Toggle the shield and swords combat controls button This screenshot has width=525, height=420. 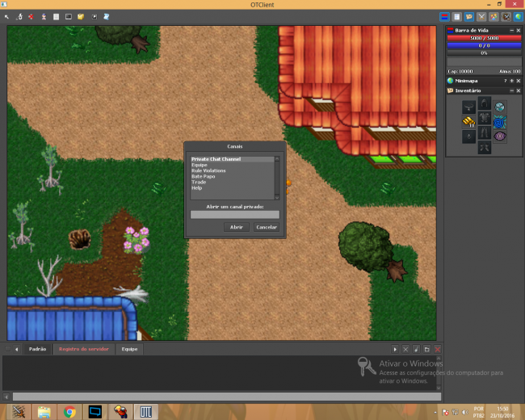point(506,17)
